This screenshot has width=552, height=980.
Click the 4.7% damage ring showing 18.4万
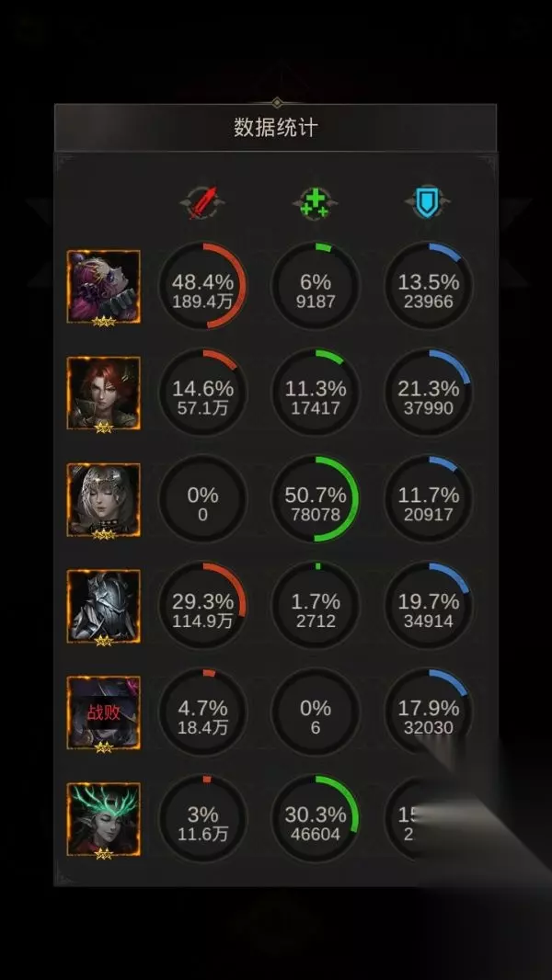click(x=202, y=712)
